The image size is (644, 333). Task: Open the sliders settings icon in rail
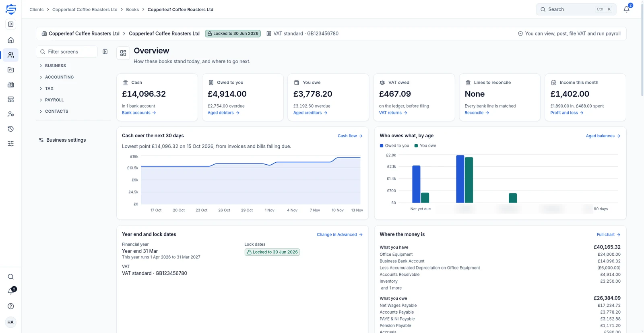pos(11,144)
